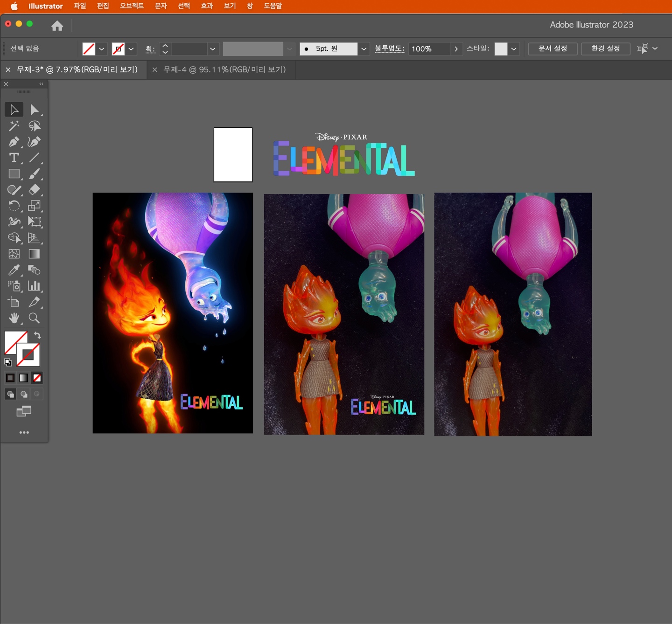Image resolution: width=672 pixels, height=624 pixels.
Task: Expand the align options chevron
Action: coord(655,49)
